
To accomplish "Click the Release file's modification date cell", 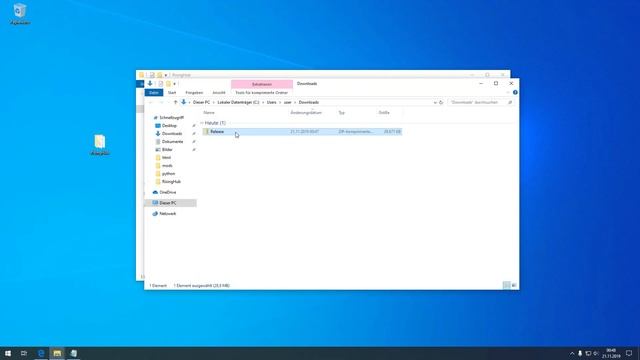I will click(305, 132).
